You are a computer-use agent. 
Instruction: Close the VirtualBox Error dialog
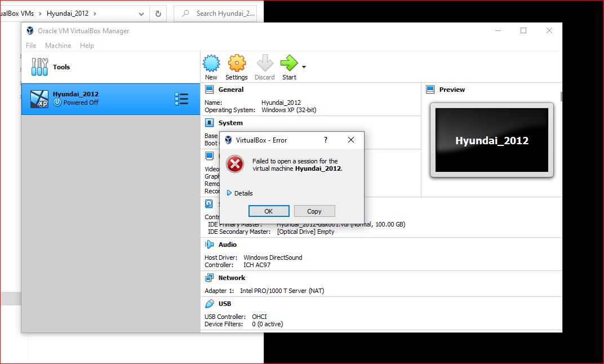click(351, 140)
